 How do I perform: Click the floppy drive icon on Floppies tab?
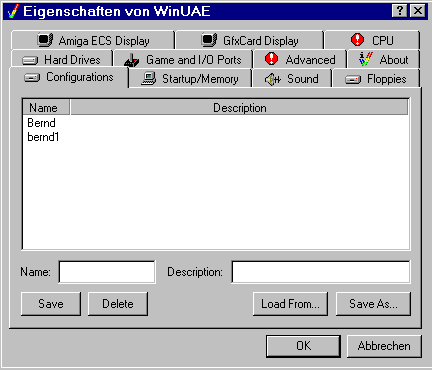(353, 80)
